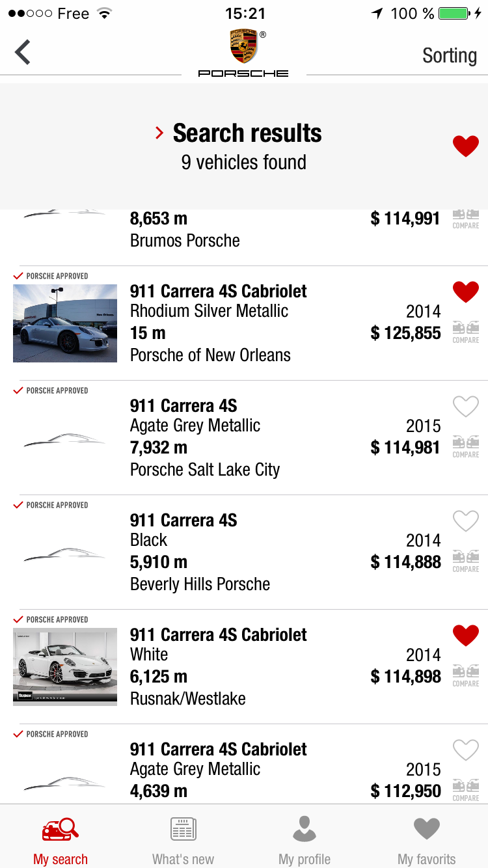
Task: Switch to the What's new tab
Action: pyautogui.click(x=183, y=839)
